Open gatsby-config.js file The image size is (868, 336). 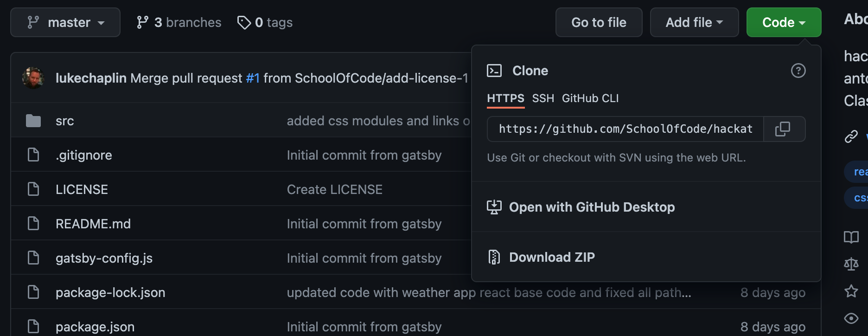point(104,258)
